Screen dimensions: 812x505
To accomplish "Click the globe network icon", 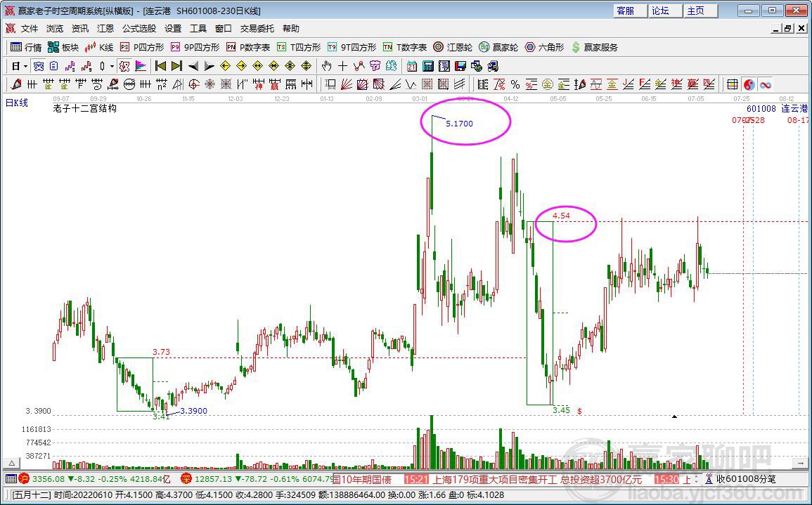I will click(477, 66).
